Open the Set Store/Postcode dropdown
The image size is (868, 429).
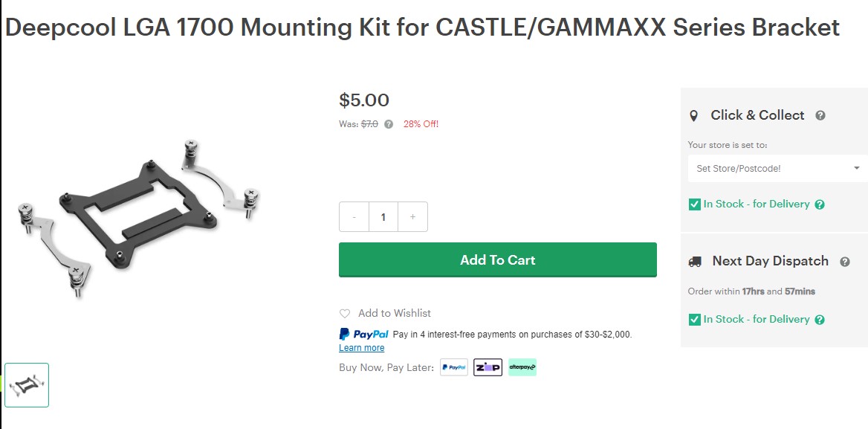point(777,169)
